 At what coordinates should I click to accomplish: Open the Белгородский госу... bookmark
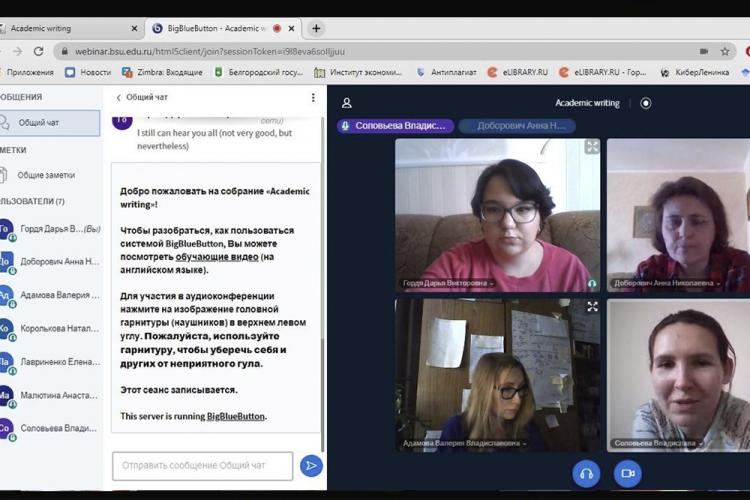(x=258, y=72)
